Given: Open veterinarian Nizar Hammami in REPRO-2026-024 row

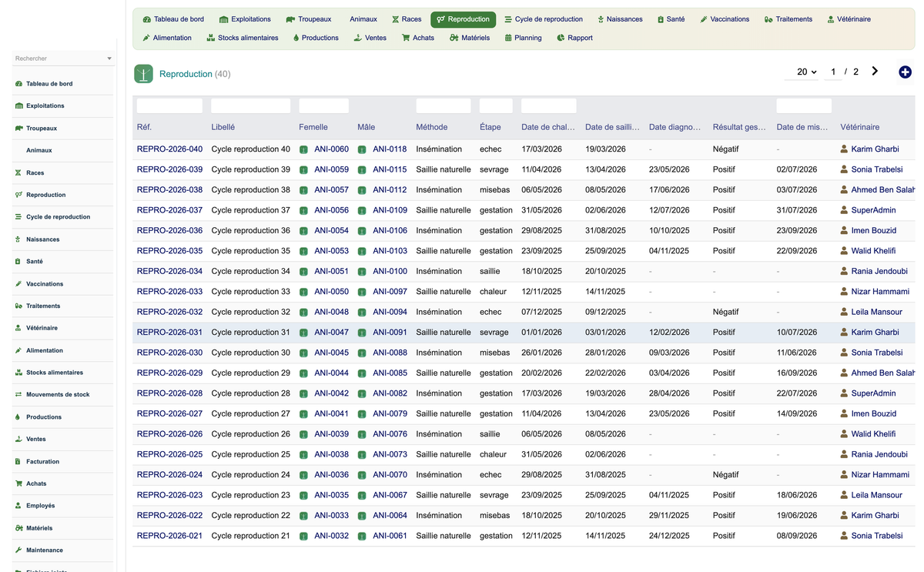Looking at the screenshot, I should point(880,475).
